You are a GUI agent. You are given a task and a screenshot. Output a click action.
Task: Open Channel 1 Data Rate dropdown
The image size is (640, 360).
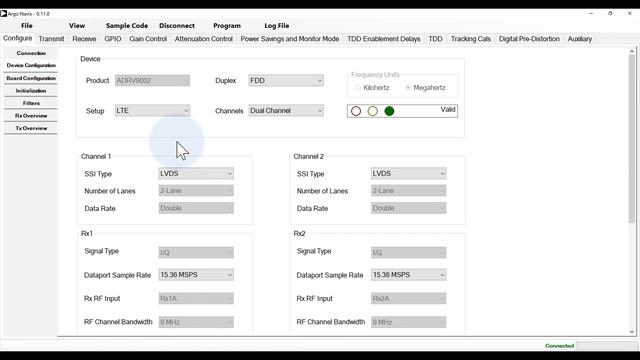pyautogui.click(x=196, y=208)
